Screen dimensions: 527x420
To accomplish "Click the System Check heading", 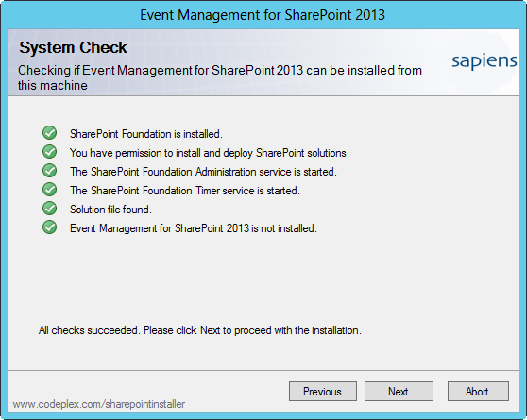I will click(73, 47).
